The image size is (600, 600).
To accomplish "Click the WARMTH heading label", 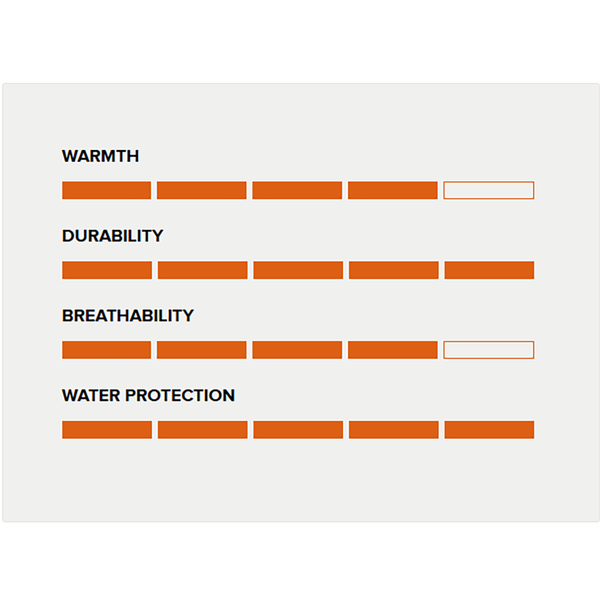I will coord(100,156).
